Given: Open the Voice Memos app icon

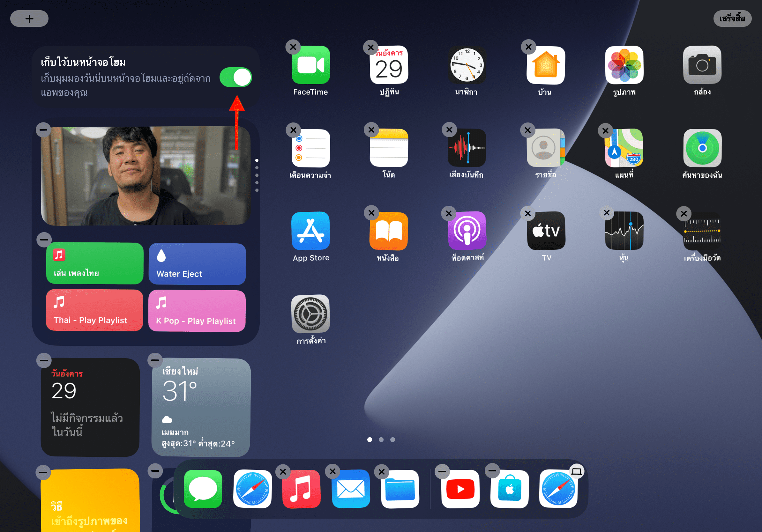Looking at the screenshot, I should (467, 148).
